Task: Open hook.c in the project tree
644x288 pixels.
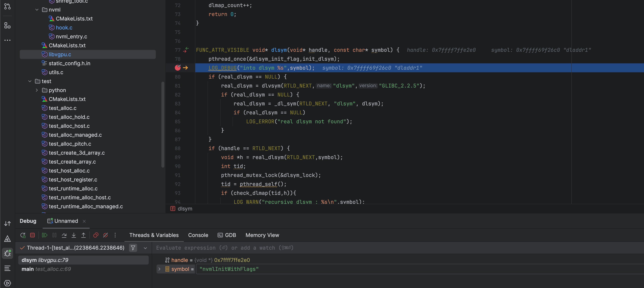Action: (64, 28)
